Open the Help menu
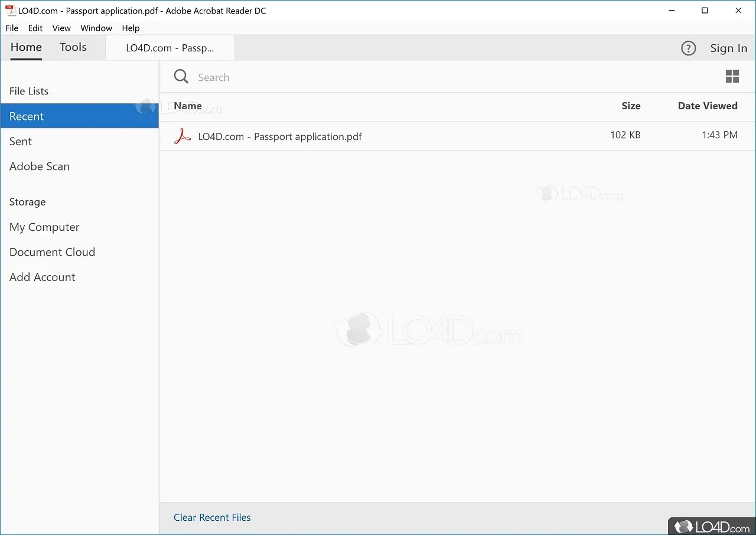The width and height of the screenshot is (756, 535). click(x=131, y=28)
